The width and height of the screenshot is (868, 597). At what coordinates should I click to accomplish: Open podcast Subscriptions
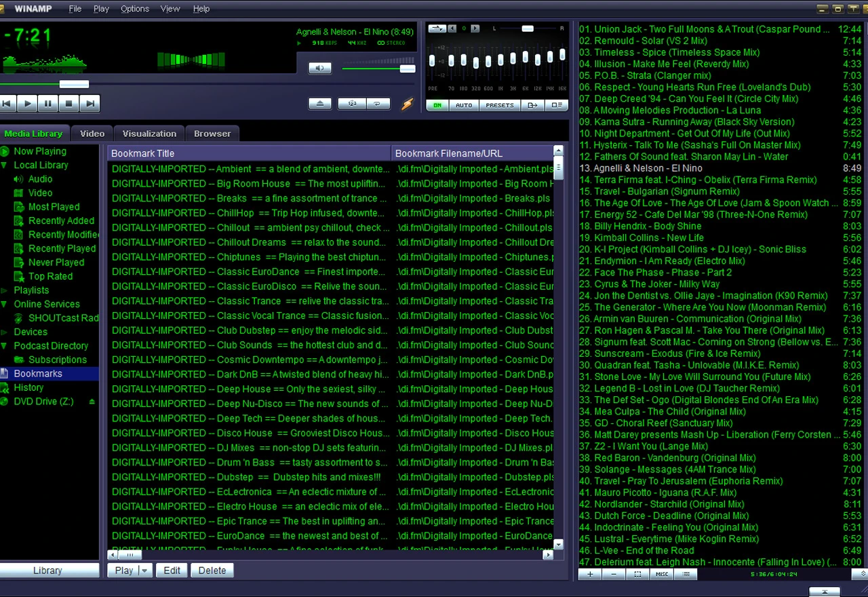(x=58, y=360)
